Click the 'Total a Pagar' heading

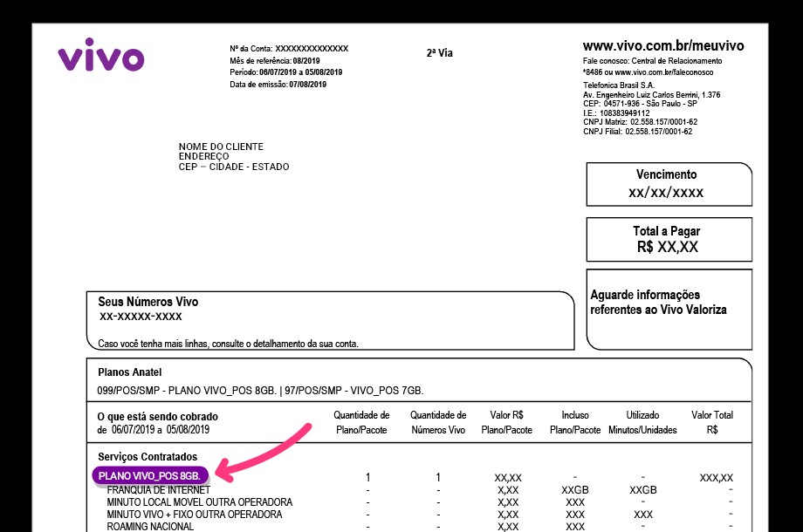[666, 231]
